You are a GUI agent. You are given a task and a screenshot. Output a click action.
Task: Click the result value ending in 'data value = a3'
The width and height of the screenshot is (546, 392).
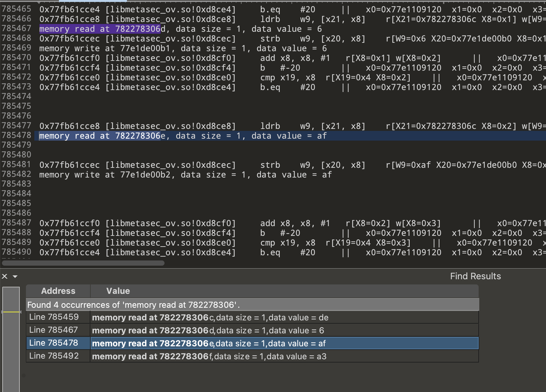click(x=209, y=356)
